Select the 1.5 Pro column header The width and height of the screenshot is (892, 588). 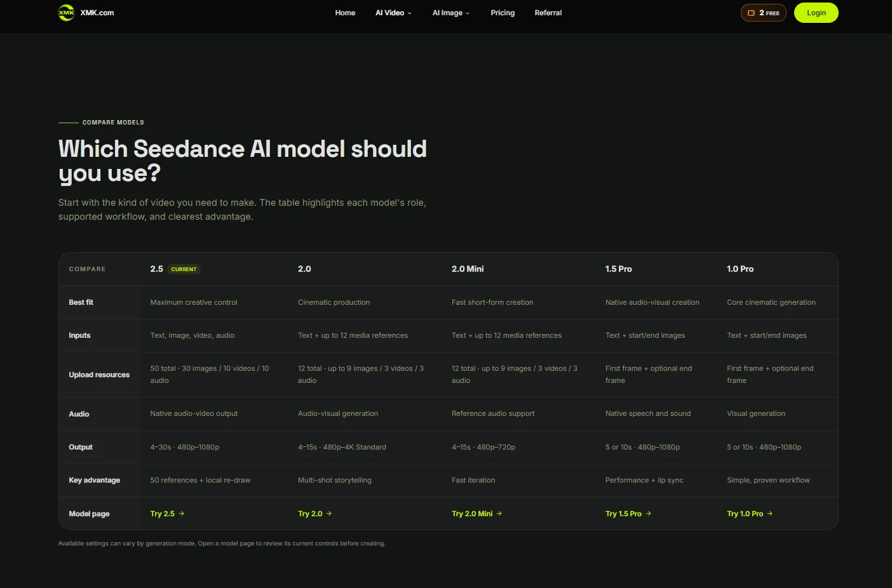(x=618, y=269)
